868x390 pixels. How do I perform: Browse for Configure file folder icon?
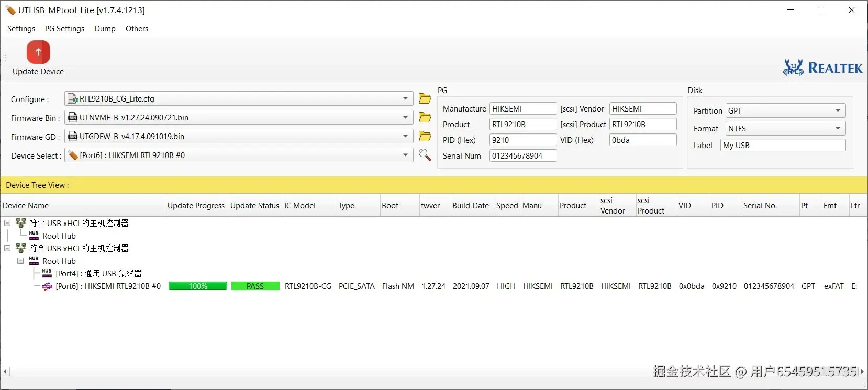(425, 98)
